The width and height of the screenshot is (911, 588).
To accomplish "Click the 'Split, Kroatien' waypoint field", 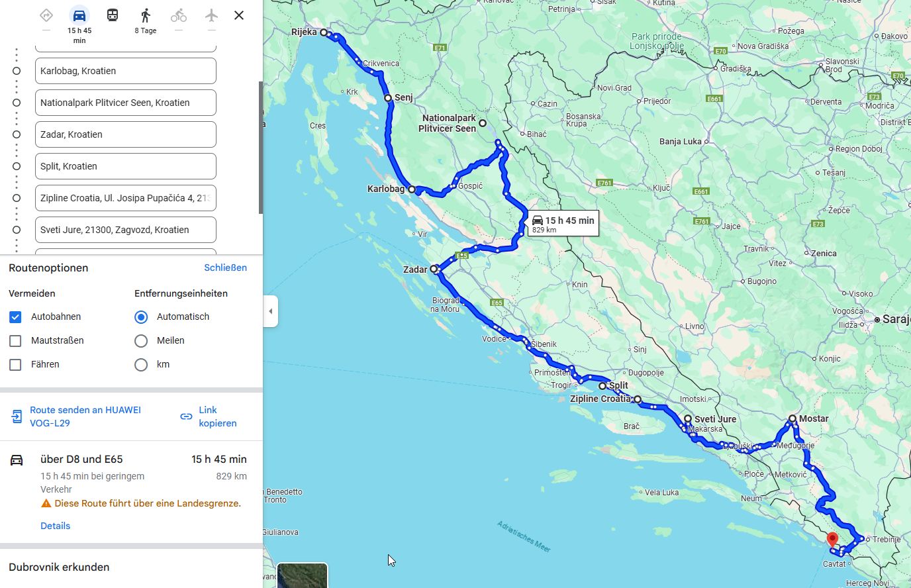I will [x=125, y=166].
